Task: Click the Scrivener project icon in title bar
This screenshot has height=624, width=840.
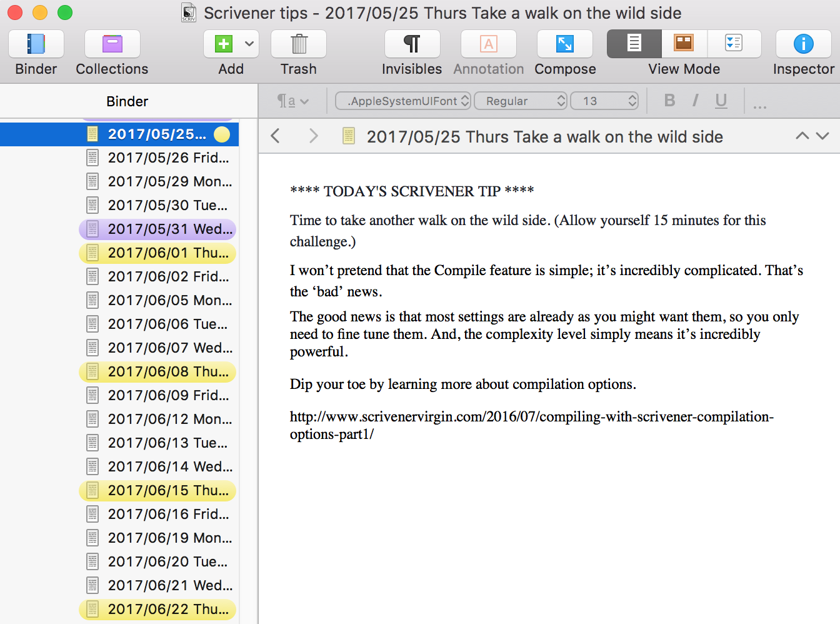Action: point(189,13)
